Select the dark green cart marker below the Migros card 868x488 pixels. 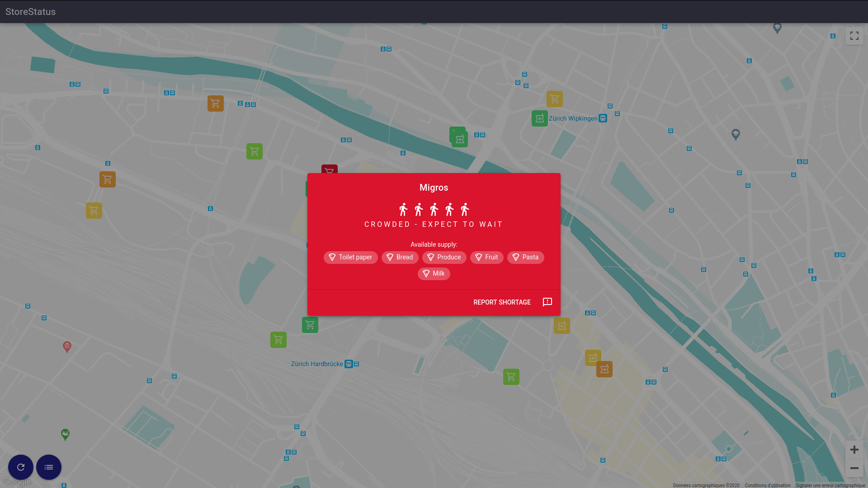[310, 325]
